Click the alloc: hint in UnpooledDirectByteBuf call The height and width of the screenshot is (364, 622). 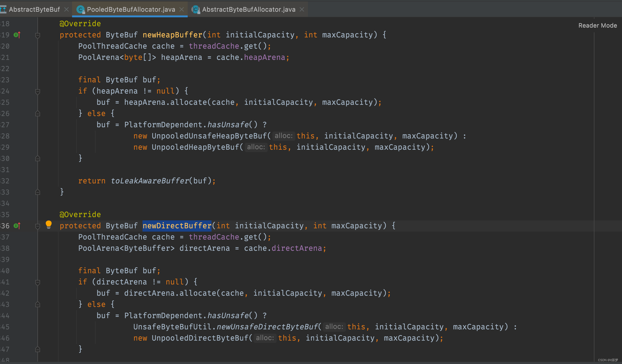[x=265, y=338]
